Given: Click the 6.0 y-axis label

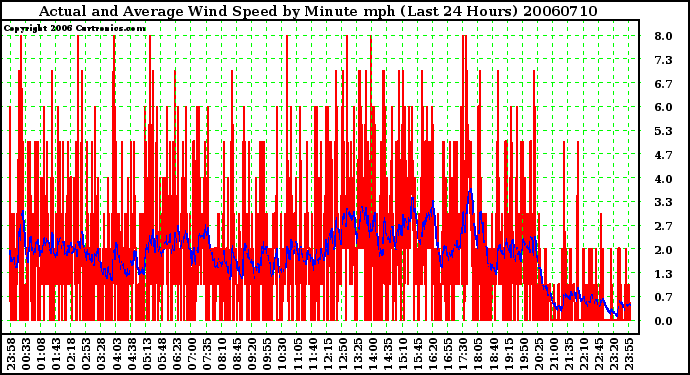Looking at the screenshot, I should click(x=663, y=107).
